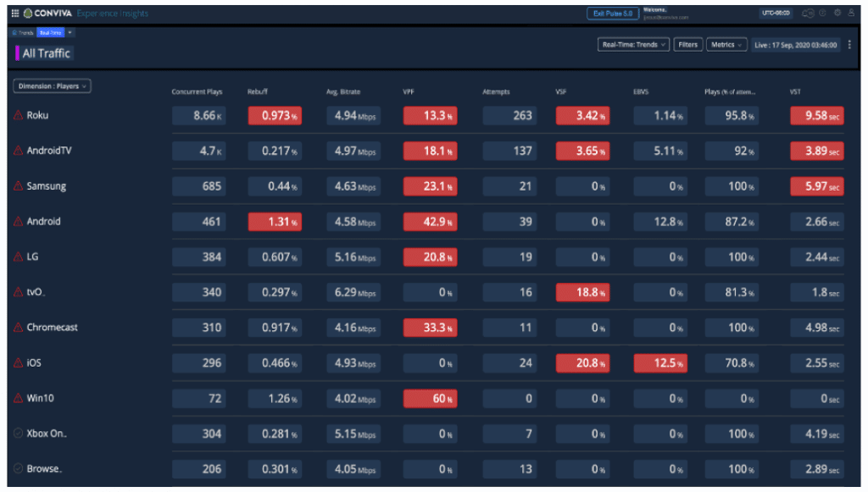
Task: Click the alert triangle beside iOS
Action: tap(19, 362)
